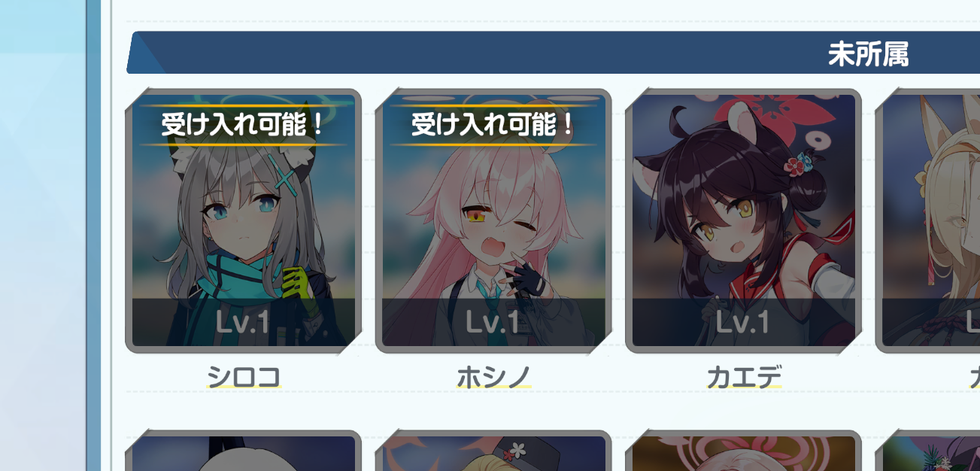The height and width of the screenshot is (471, 980).
Task: Open the bottom-row card with flower hat
Action: click(x=493, y=451)
